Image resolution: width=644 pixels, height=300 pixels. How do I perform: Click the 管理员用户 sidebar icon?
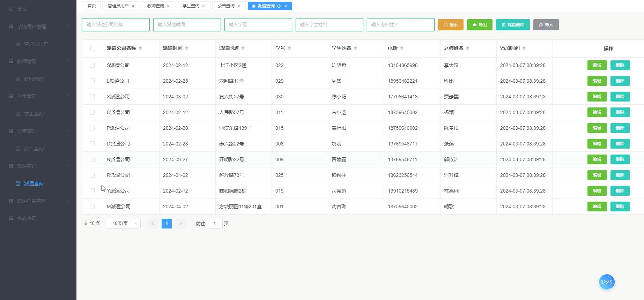pos(18,44)
